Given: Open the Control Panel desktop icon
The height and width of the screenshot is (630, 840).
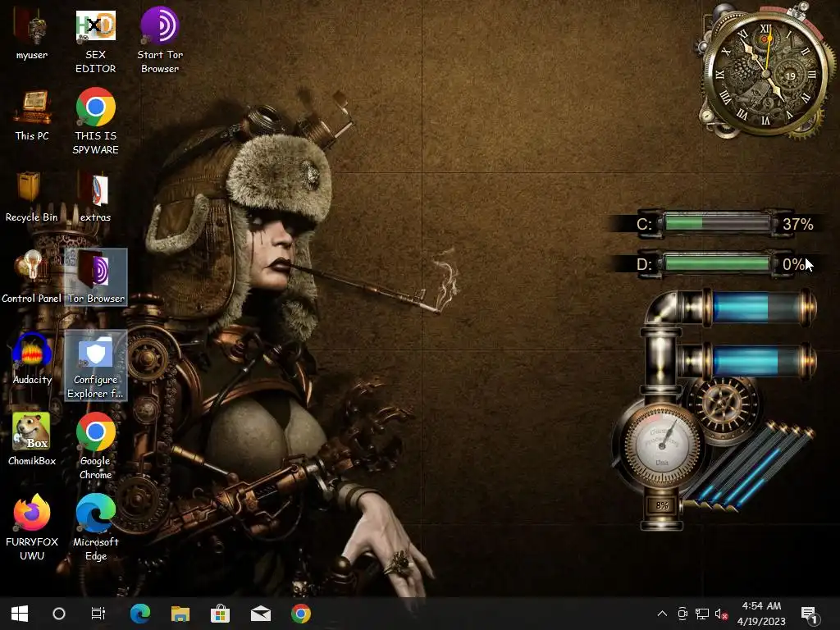Looking at the screenshot, I should click(32, 277).
